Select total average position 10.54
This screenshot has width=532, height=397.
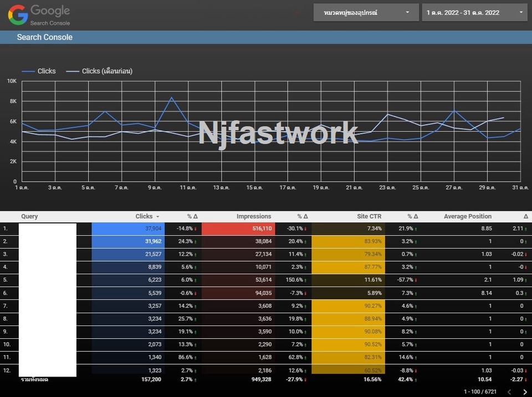pos(485,379)
